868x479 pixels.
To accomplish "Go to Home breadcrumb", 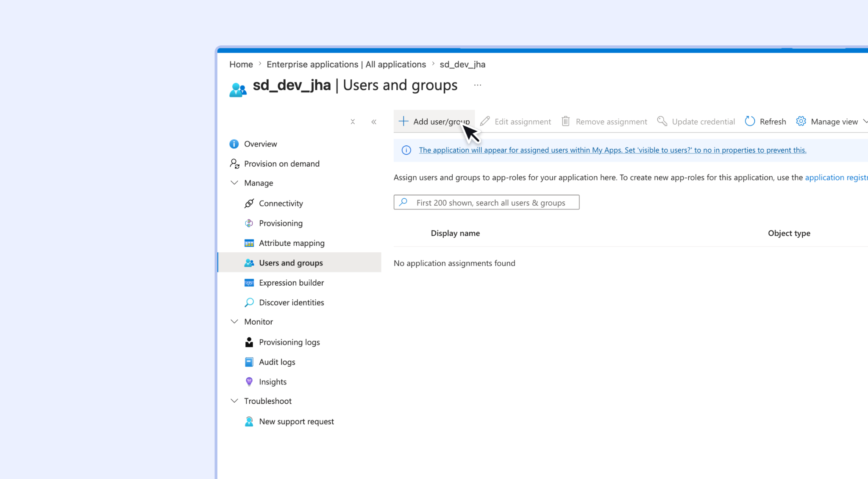I will click(241, 64).
